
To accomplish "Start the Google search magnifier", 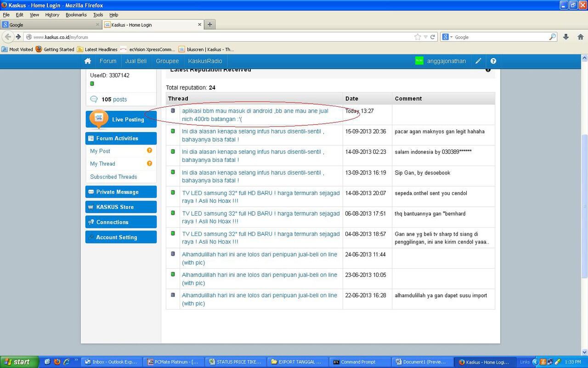I will click(x=552, y=37).
